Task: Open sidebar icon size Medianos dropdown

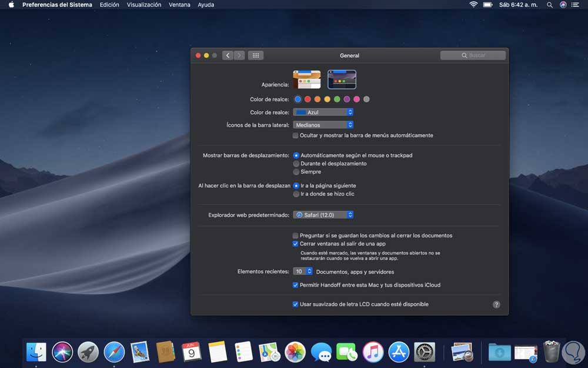Action: point(323,125)
